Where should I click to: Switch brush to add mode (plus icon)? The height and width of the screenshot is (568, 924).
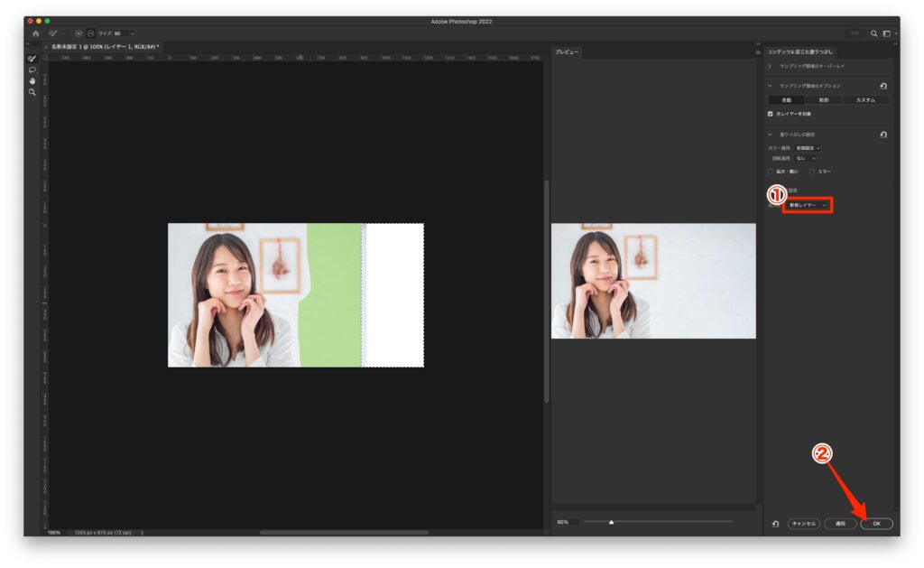79,33
